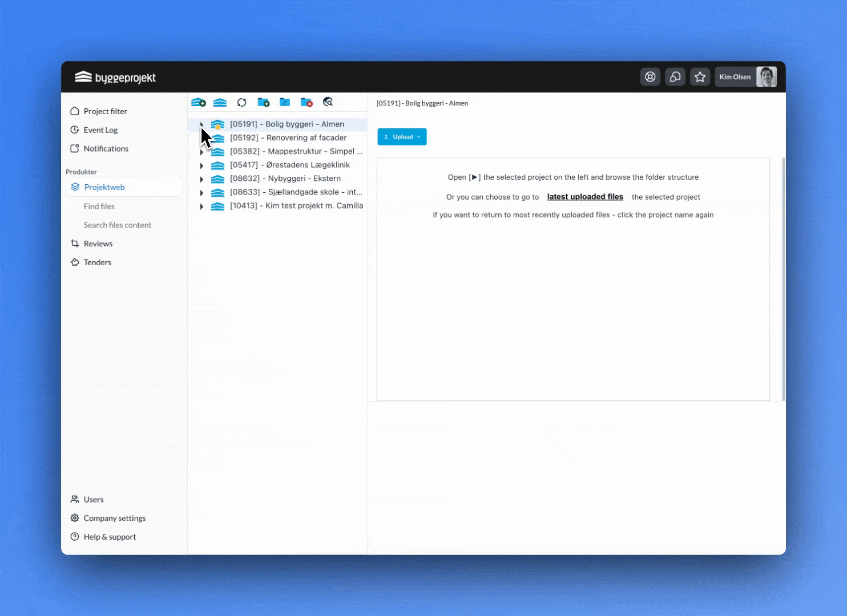
Task: Open the Event Log section
Action: click(x=101, y=129)
